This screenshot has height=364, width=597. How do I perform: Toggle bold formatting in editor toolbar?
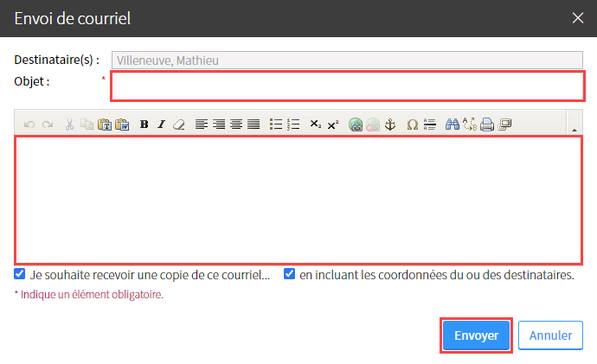(144, 125)
